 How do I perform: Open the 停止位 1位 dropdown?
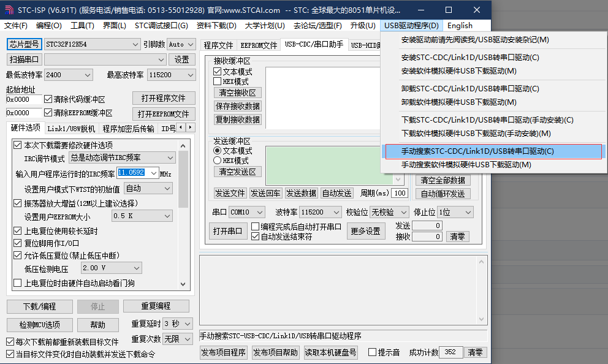point(455,212)
